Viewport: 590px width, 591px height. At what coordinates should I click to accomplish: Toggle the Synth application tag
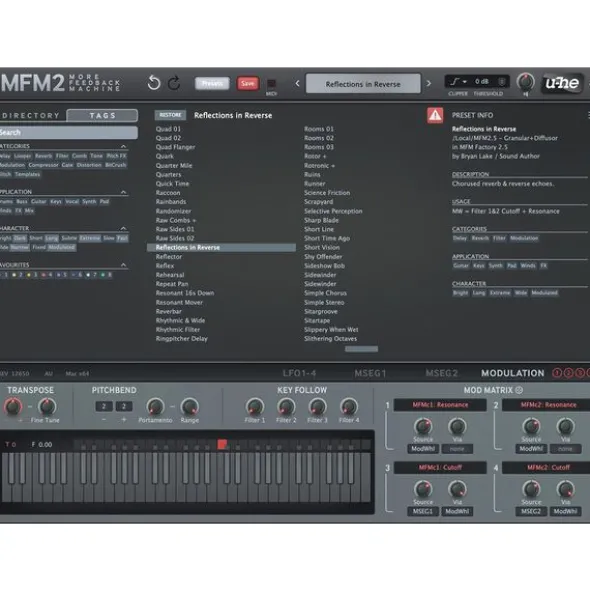89,202
